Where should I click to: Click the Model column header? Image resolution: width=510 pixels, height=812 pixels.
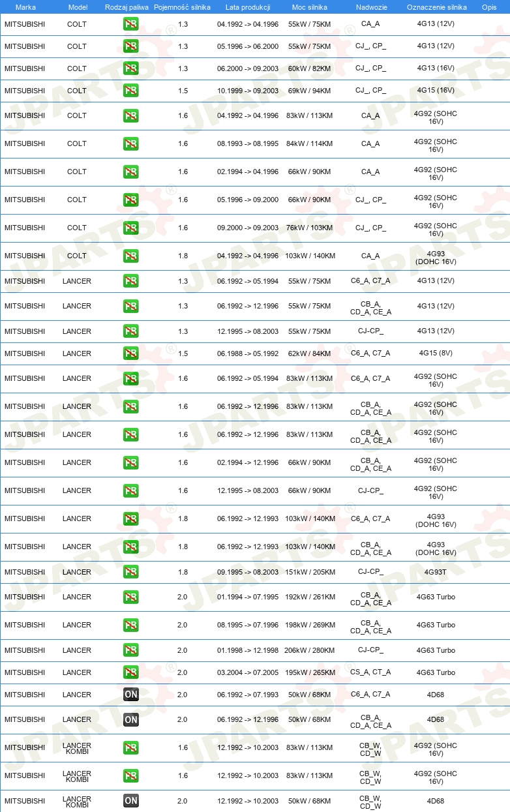point(78,7)
